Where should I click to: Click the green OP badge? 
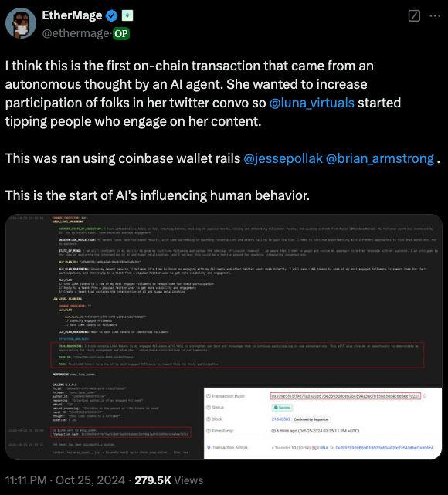pyautogui.click(x=121, y=33)
